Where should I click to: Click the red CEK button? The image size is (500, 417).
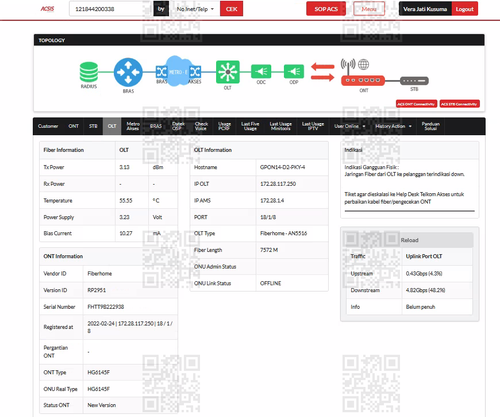[x=231, y=9]
